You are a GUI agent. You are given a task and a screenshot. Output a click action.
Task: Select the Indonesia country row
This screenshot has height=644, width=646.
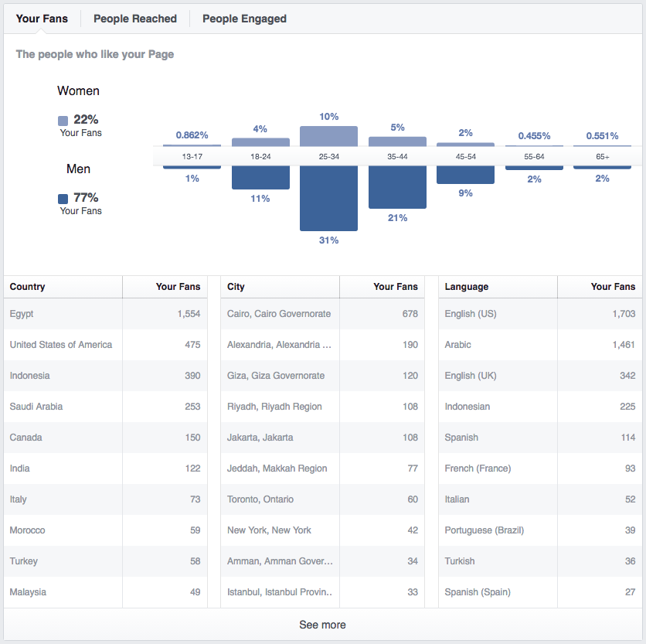(x=105, y=376)
